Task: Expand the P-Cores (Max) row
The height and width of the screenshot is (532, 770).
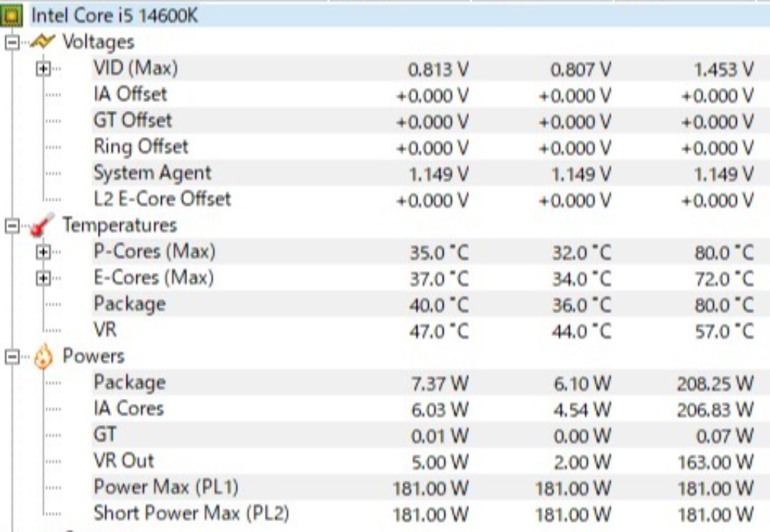Action: pyautogui.click(x=43, y=252)
